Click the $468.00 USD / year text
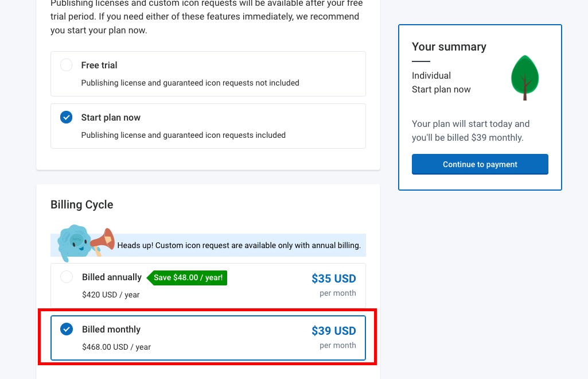This screenshot has width=588, height=379. pyautogui.click(x=116, y=347)
